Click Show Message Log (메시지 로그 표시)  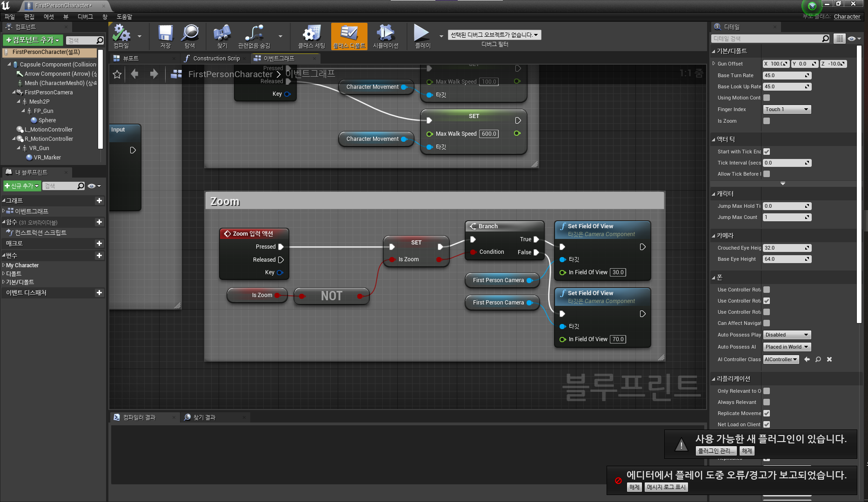point(666,487)
